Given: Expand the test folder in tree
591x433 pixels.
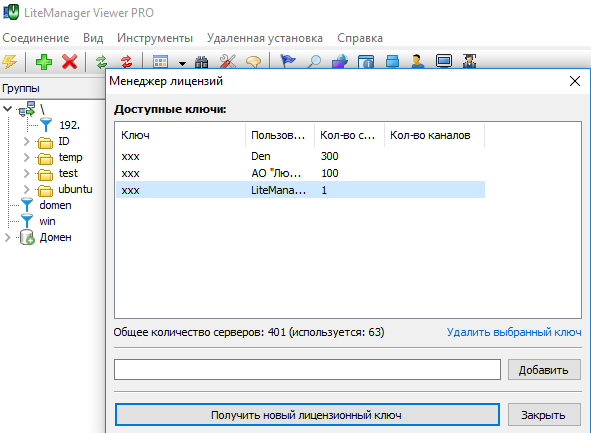Looking at the screenshot, I should 26,174.
